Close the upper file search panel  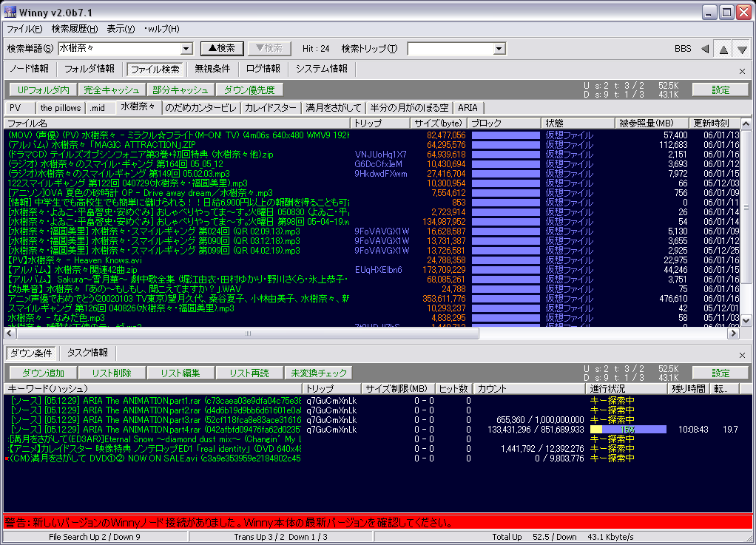coord(742,71)
